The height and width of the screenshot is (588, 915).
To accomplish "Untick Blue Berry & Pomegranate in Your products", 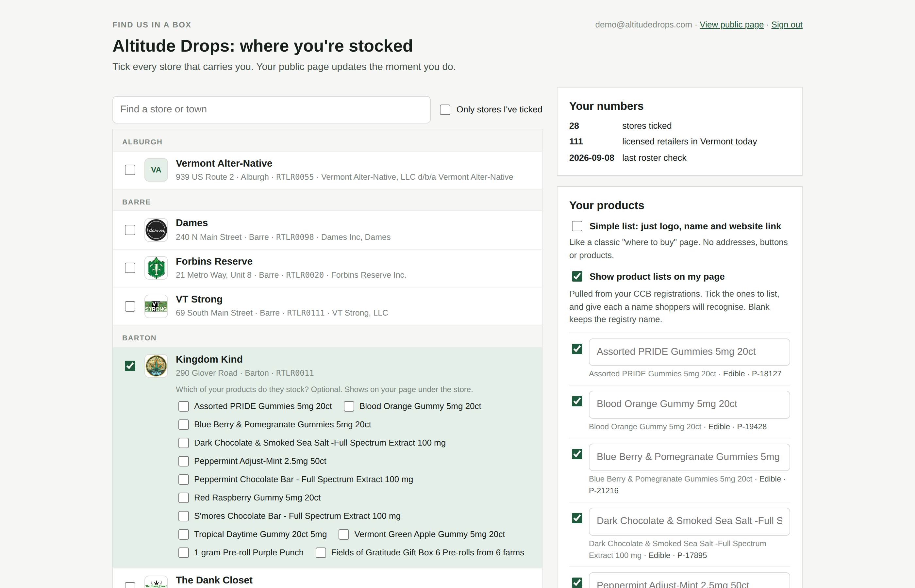I will pos(577,454).
